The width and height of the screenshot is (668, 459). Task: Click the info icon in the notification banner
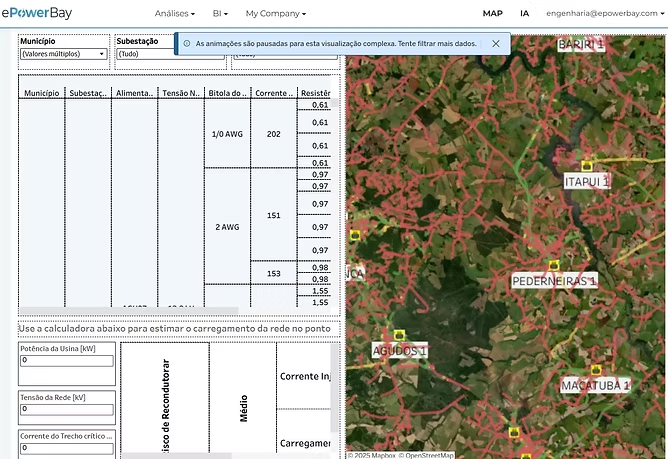(x=187, y=44)
